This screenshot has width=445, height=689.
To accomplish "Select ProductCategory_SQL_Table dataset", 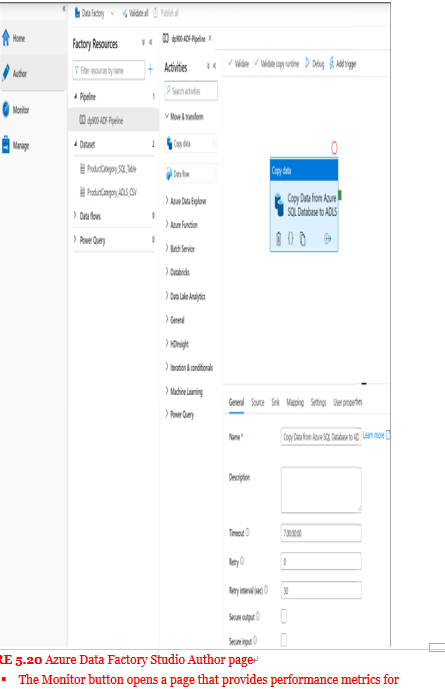I will point(108,169).
